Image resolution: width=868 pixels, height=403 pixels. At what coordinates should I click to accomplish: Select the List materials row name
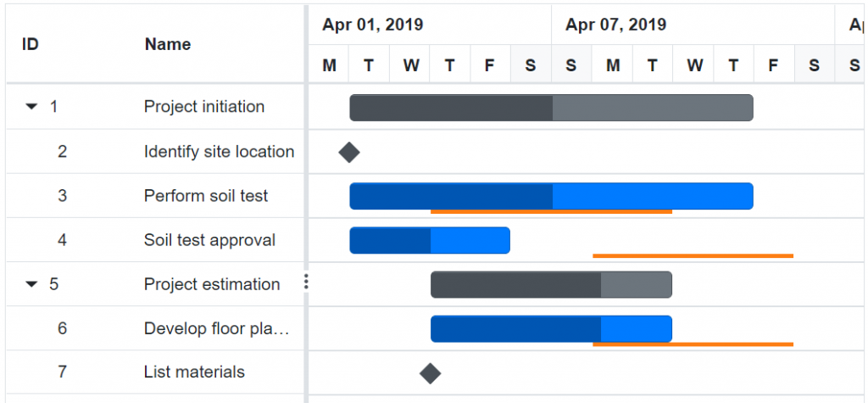pos(194,372)
